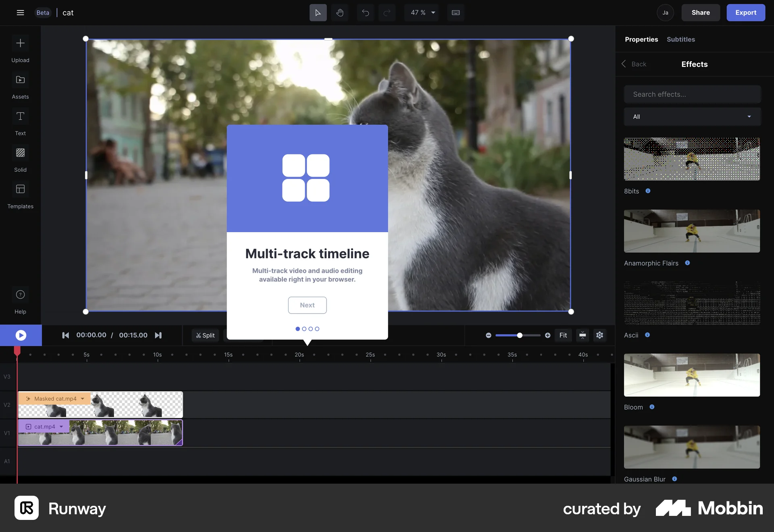774x532 pixels.
Task: Open the Templates sidebar tool
Action: pos(20,195)
